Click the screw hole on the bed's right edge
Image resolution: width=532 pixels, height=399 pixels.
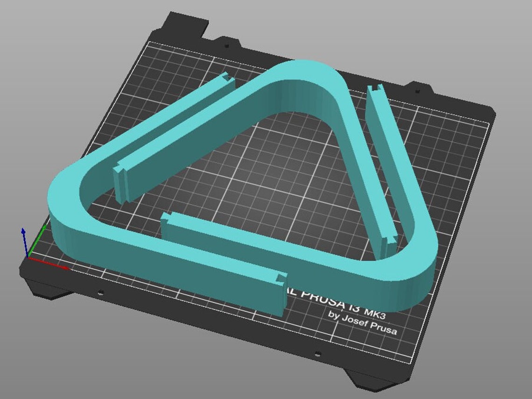point(417,91)
